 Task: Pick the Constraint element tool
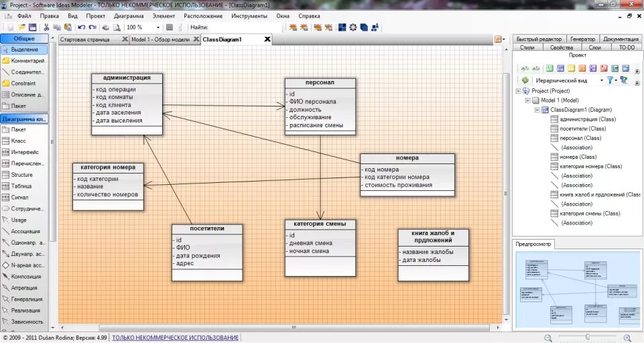pos(24,83)
